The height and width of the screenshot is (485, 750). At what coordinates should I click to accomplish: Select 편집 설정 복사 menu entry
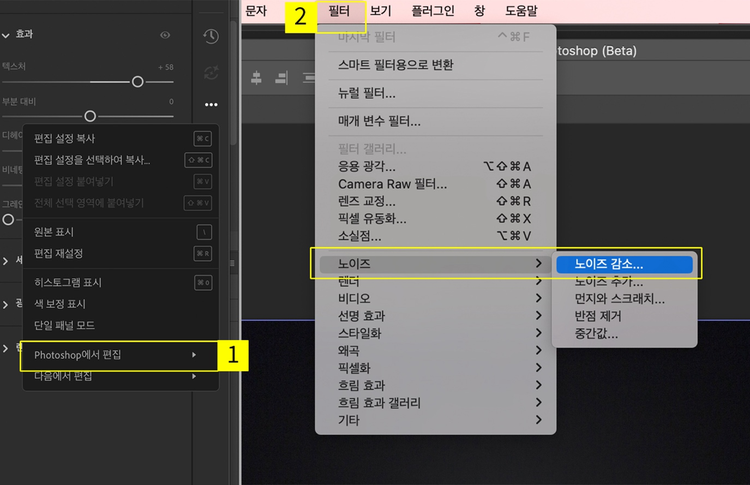(x=121, y=139)
